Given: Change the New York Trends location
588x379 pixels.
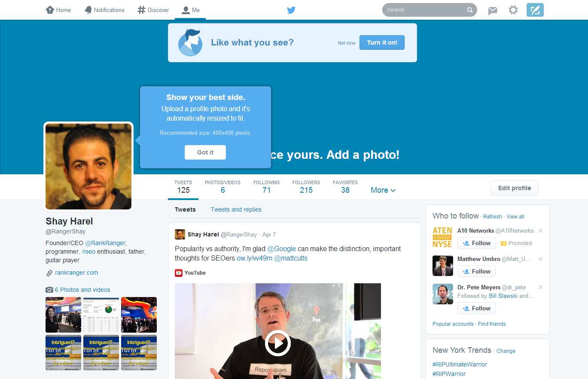Looking at the screenshot, I should (x=506, y=351).
